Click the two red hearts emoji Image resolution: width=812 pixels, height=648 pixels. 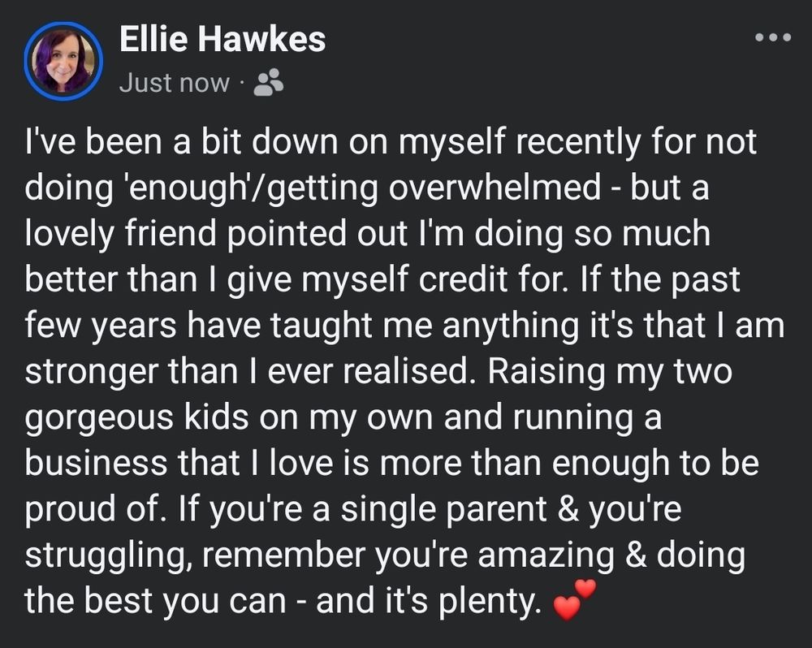click(x=574, y=600)
